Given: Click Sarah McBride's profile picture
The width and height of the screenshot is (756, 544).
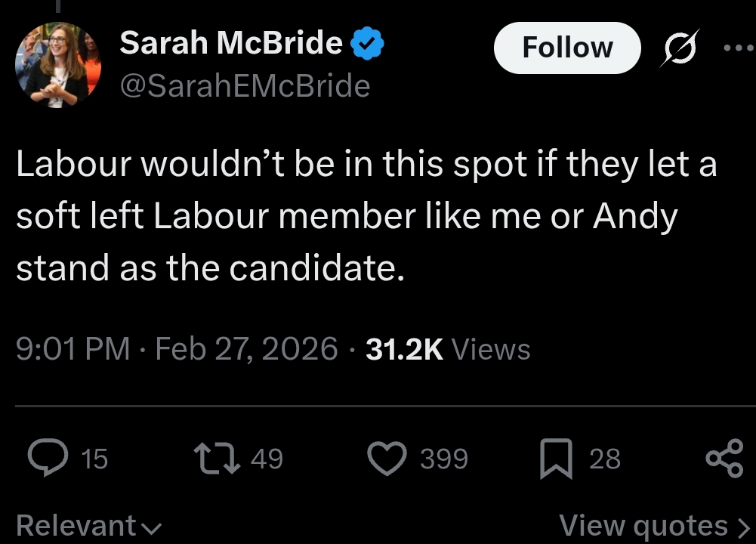Looking at the screenshot, I should pos(58,64).
